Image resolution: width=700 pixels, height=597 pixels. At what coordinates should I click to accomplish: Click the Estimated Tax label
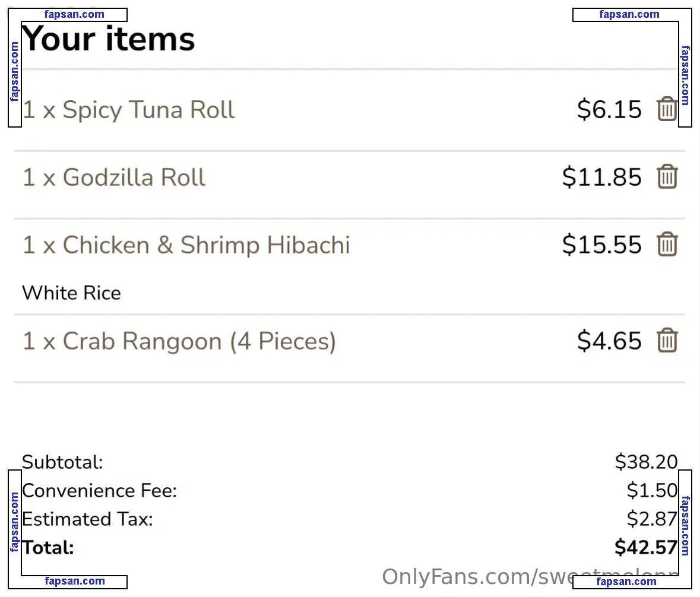pos(87,519)
